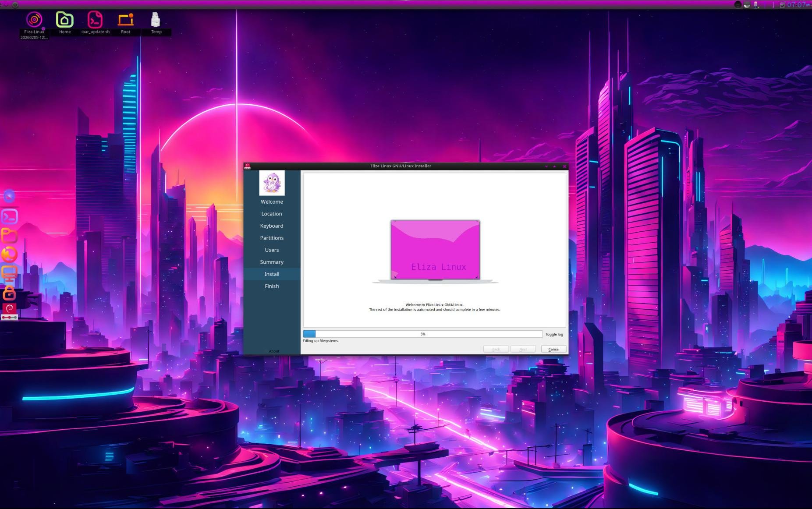Close the installer window
The height and width of the screenshot is (509, 812).
564,166
